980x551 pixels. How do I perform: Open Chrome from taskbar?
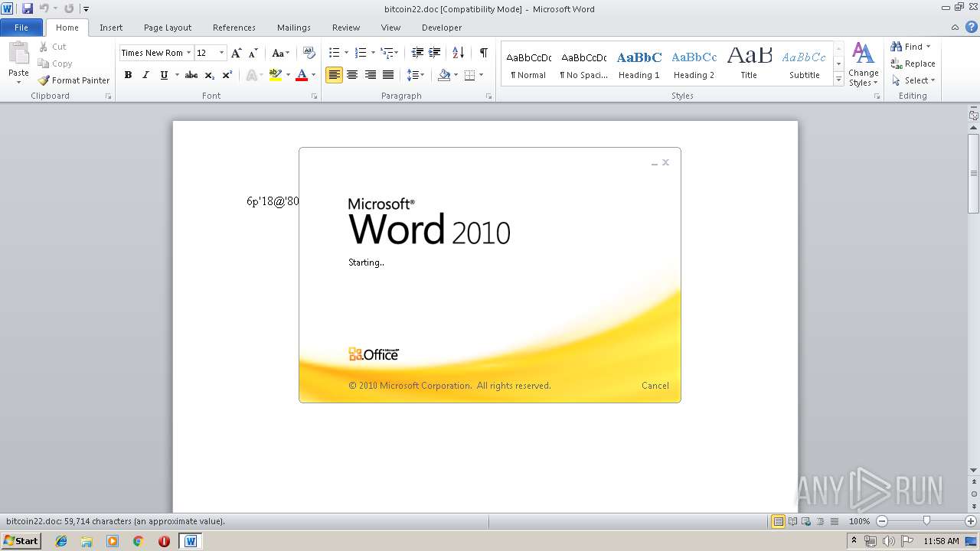[x=138, y=541]
